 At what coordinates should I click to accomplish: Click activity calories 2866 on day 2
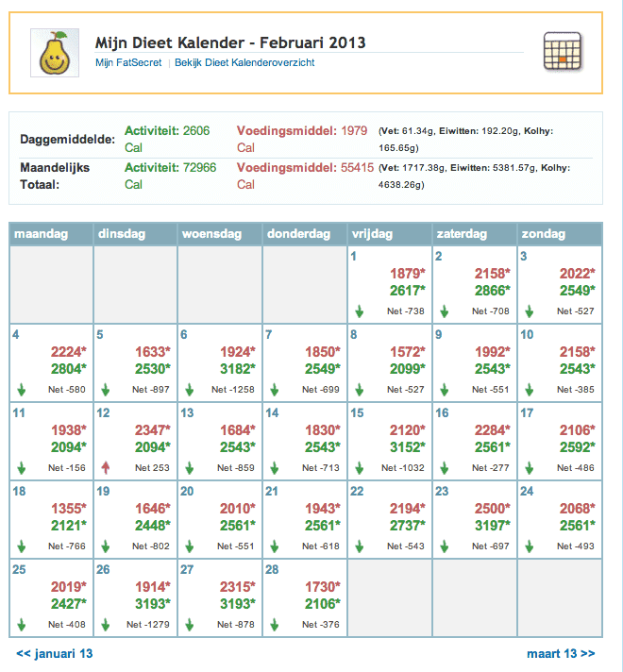(492, 291)
